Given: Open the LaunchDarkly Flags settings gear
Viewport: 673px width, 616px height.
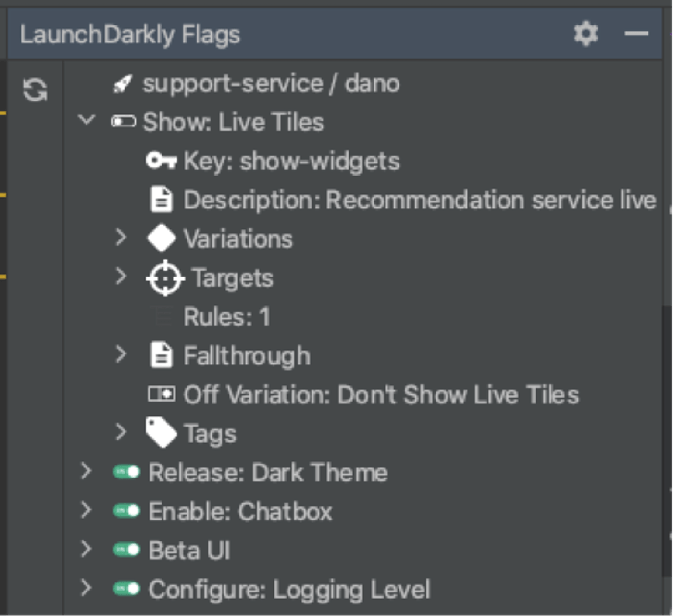Looking at the screenshot, I should click(585, 34).
